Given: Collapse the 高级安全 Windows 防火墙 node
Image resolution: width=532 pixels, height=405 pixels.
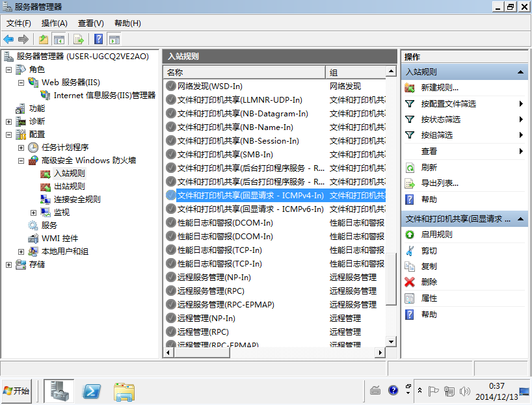Looking at the screenshot, I should pyautogui.click(x=21, y=161).
